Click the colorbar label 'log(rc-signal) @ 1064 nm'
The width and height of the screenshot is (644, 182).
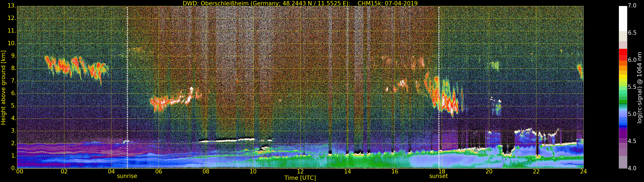[639, 88]
